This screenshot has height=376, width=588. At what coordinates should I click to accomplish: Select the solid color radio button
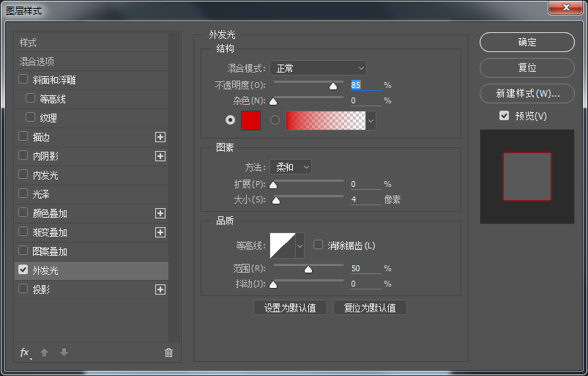click(x=230, y=120)
